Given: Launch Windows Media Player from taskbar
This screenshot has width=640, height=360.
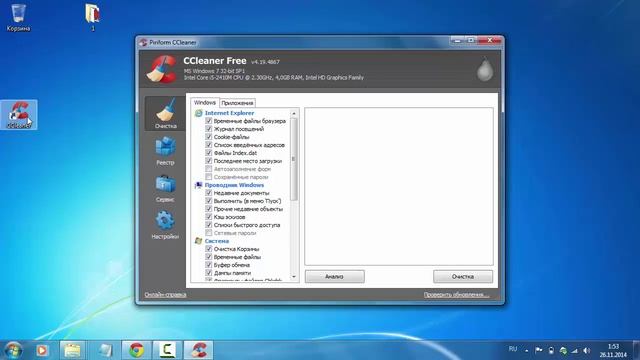Looking at the screenshot, I should pyautogui.click(x=42, y=350).
